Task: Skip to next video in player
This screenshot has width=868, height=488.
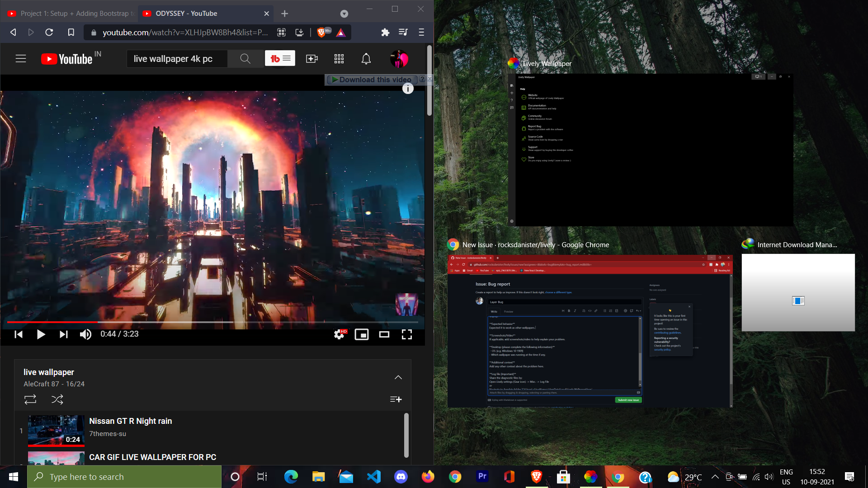Action: click(x=63, y=334)
